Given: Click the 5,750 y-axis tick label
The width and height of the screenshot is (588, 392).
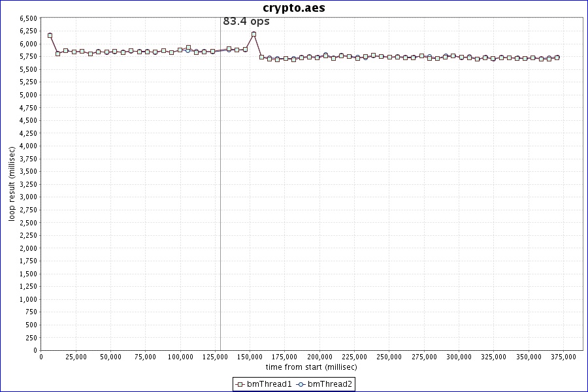Looking at the screenshot, I should coord(28,56).
